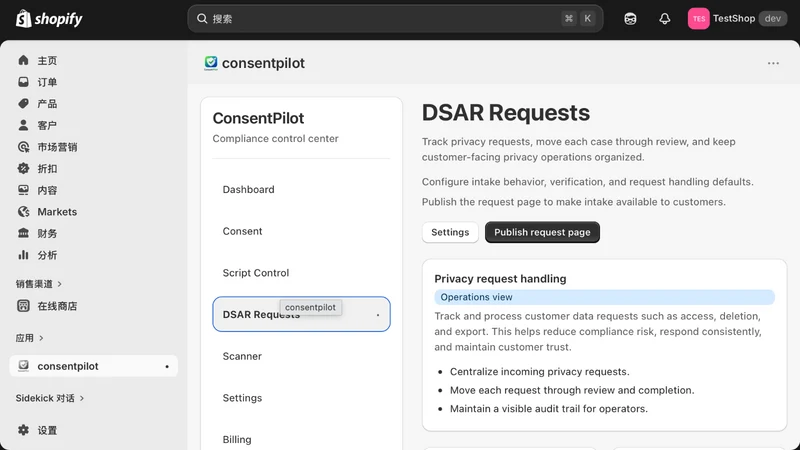Open 订单 in the sidebar
Image resolution: width=800 pixels, height=450 pixels.
click(x=47, y=82)
